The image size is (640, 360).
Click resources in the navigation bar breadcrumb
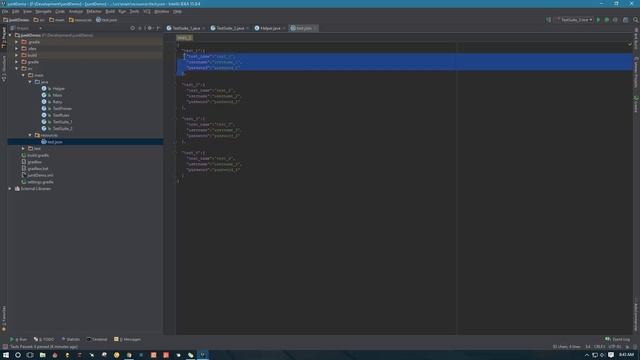(x=80, y=20)
